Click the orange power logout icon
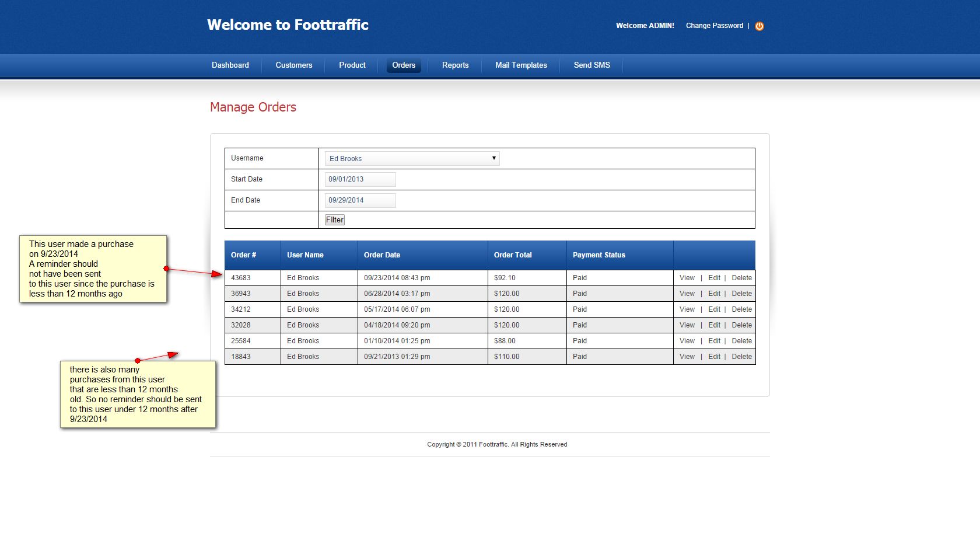Image resolution: width=980 pixels, height=554 pixels. tap(759, 26)
